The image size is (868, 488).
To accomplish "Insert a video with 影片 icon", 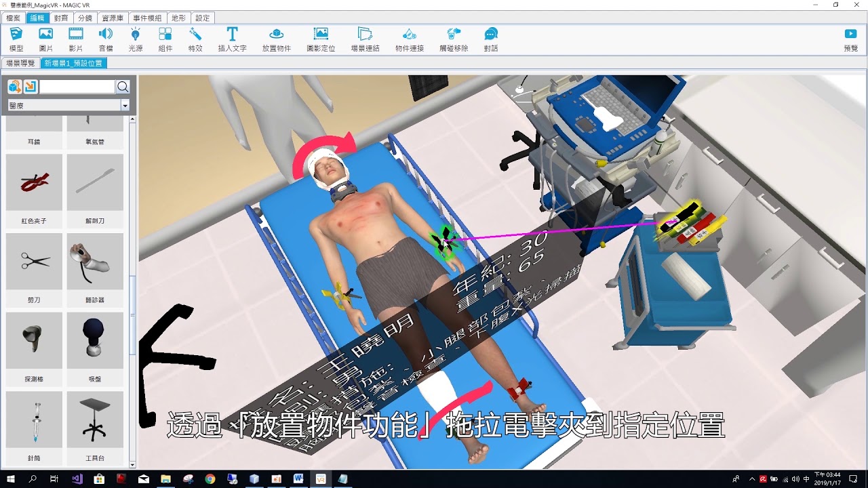I will click(x=76, y=39).
